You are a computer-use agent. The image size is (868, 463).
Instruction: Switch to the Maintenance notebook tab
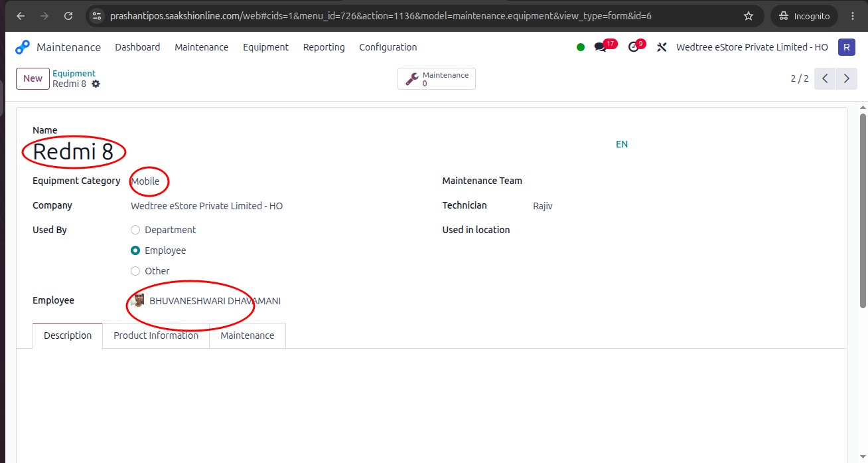248,335
